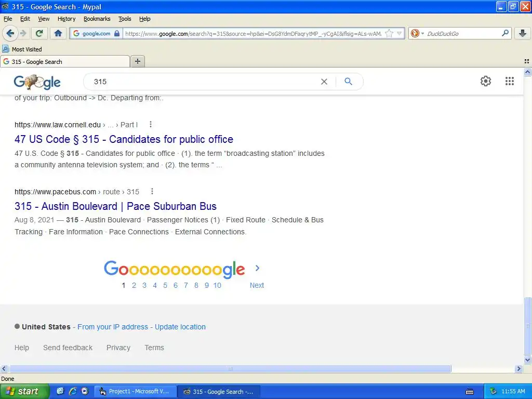Open the Google apps grid
Image resolution: width=532 pixels, height=399 pixels.
(x=509, y=81)
